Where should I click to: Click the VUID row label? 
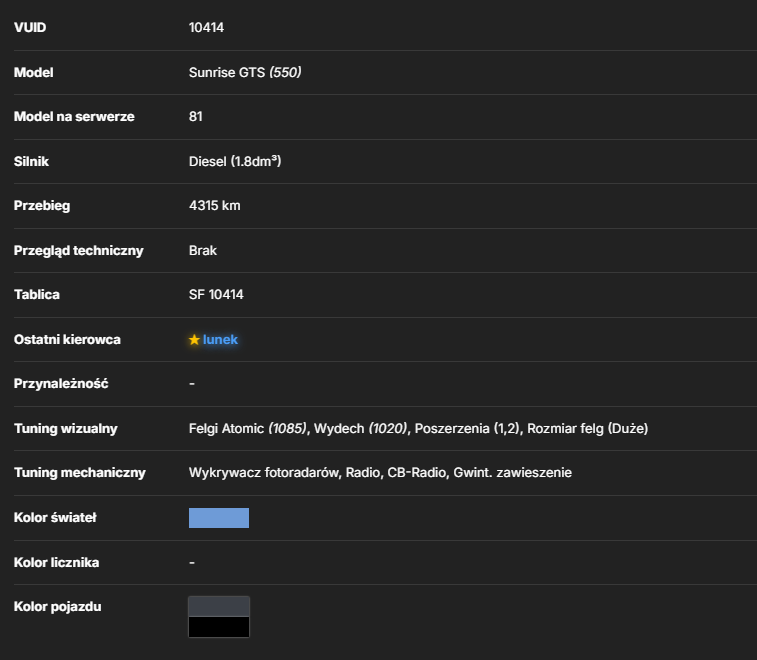tap(30, 28)
